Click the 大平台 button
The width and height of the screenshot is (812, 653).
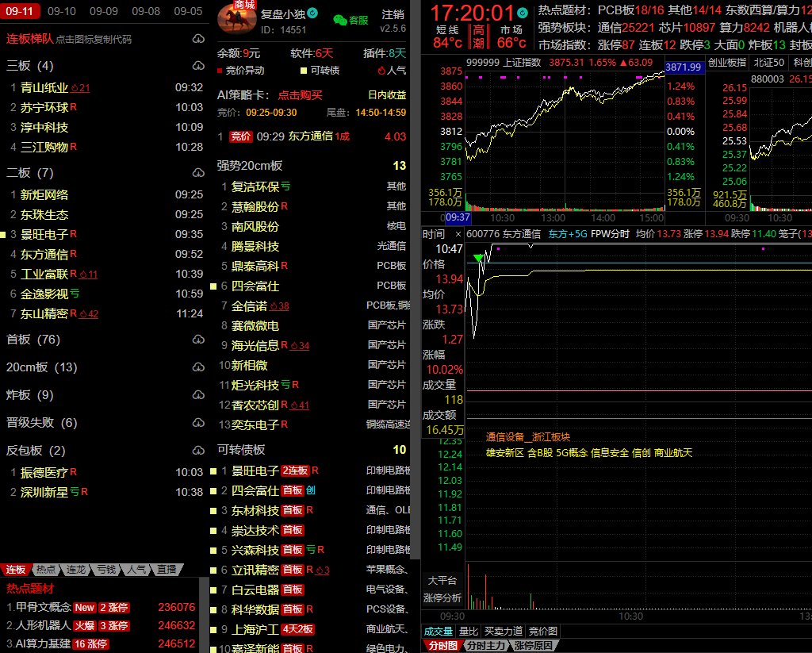coord(442,581)
